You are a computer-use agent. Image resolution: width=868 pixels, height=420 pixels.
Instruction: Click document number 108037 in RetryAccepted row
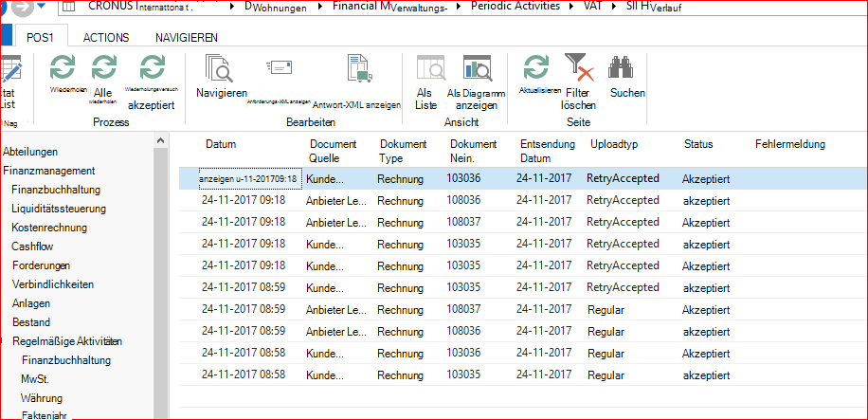pos(464,222)
